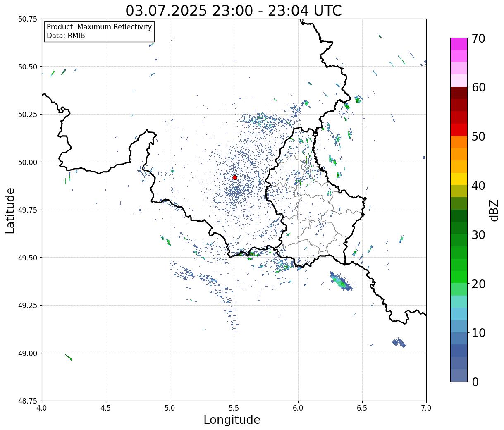
Task: Click the 5.5 longitude tick label
Action: tap(234, 408)
